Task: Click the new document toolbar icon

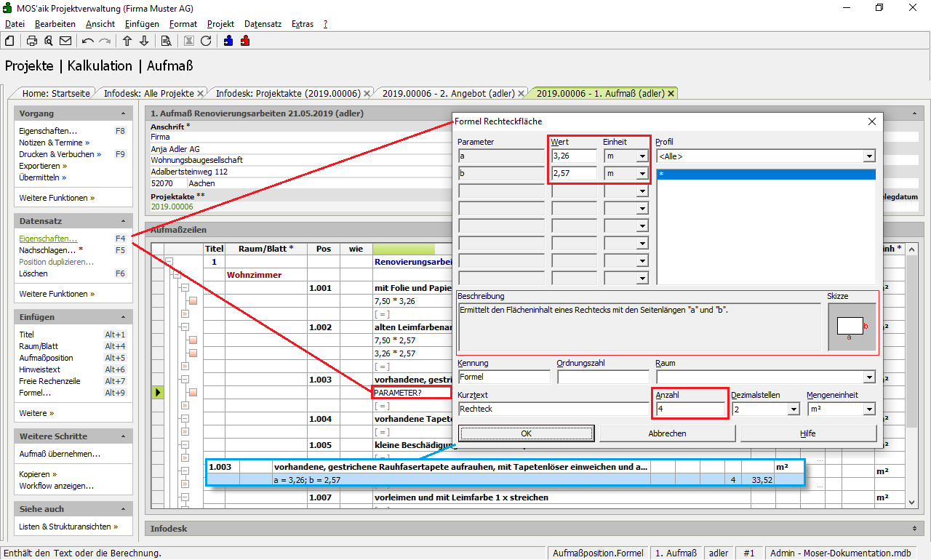Action: pos(9,41)
